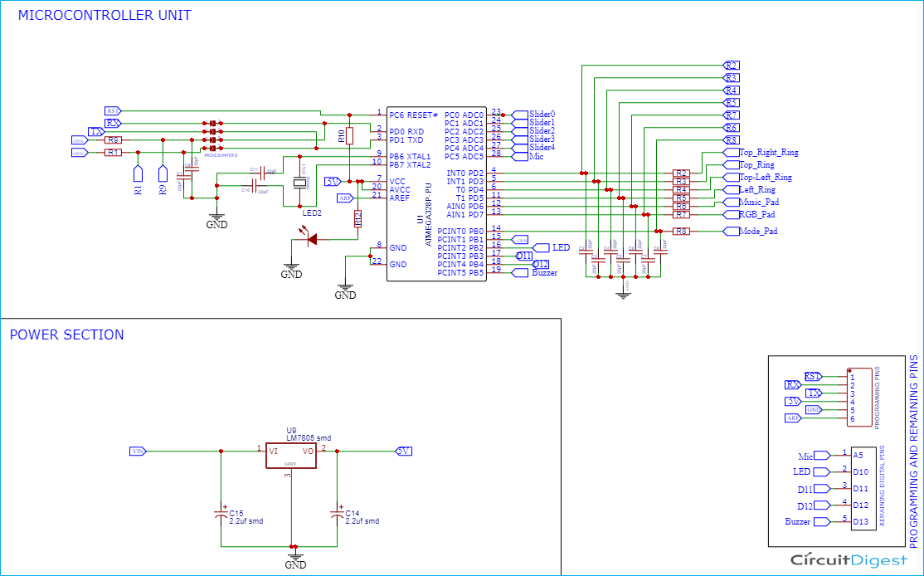Select the MICROCONTROLLER UNIT heading
Image resolution: width=924 pixels, height=576 pixels.
pyautogui.click(x=105, y=15)
